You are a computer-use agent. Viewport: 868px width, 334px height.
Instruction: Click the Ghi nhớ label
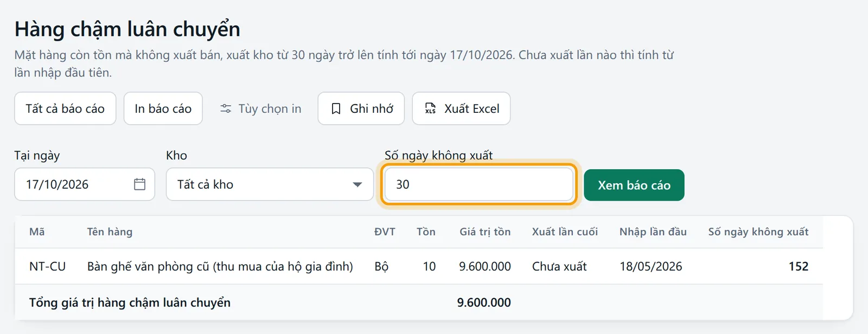point(372,108)
